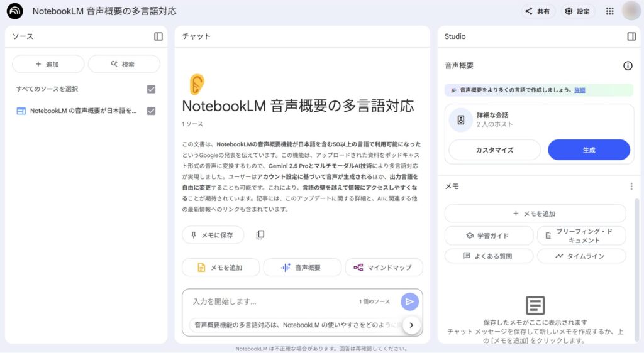
Task: Click マインドマップ chip
Action: (384, 268)
